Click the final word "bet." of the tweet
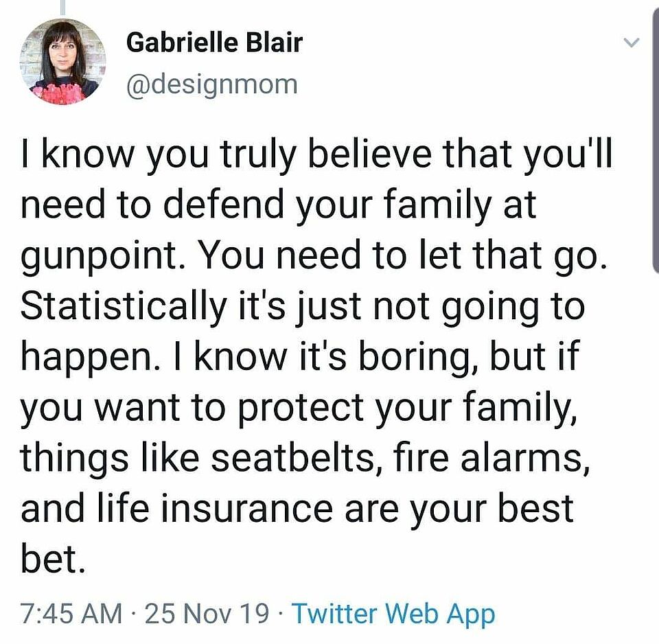Viewport: 659px width, 644px height. point(53,559)
